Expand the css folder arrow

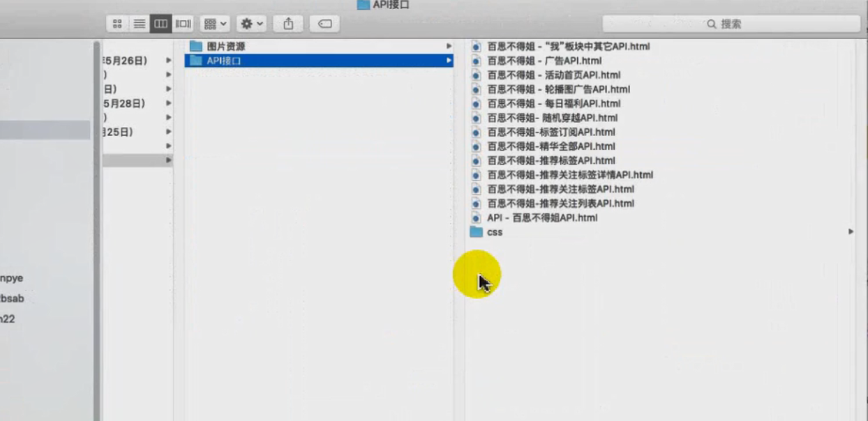[851, 231]
